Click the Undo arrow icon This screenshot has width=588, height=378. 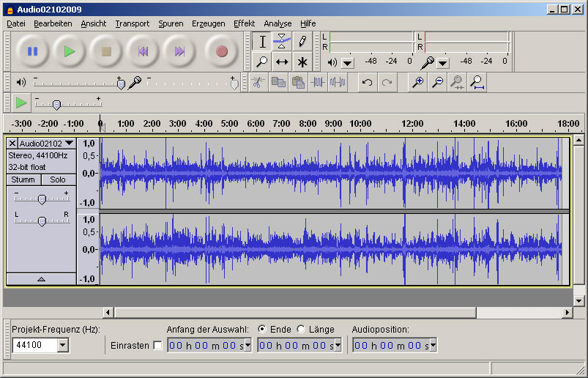click(368, 82)
